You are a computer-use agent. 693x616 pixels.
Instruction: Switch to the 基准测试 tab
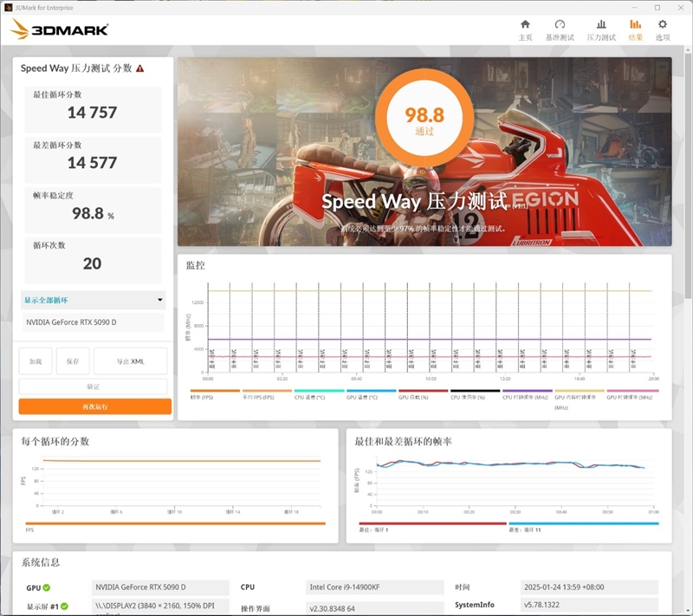coord(561,27)
